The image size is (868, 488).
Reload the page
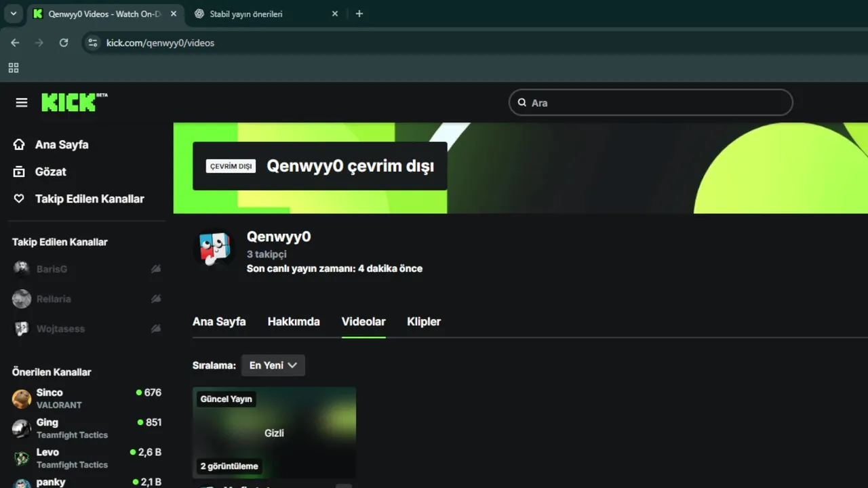[x=64, y=43]
